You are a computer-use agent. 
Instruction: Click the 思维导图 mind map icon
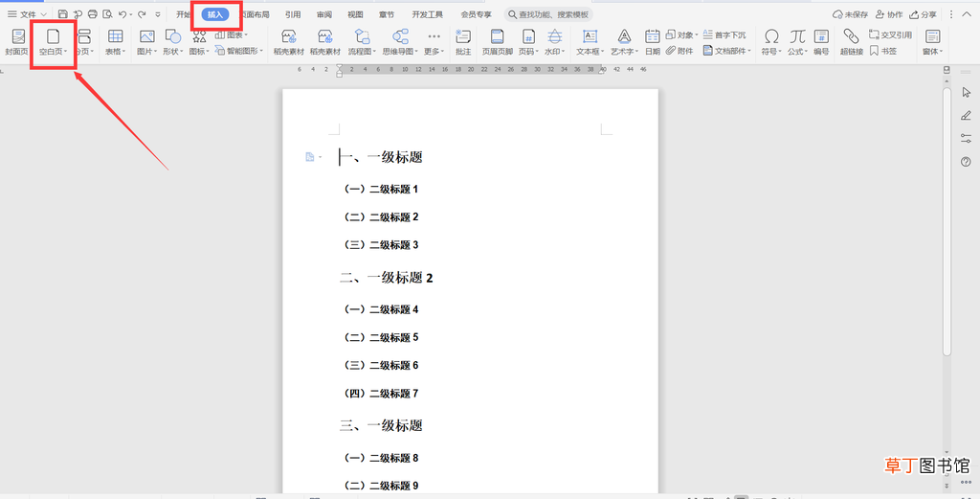coord(401,36)
